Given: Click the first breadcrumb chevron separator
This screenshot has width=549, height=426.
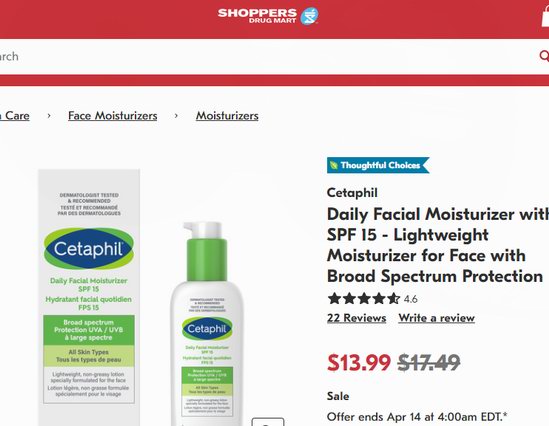Looking at the screenshot, I should tap(49, 116).
